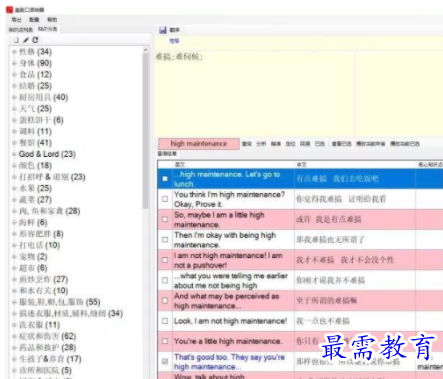Screen dimensions: 443x379
Task: Expand the 水果 (25) tree node
Action: (x=14, y=188)
